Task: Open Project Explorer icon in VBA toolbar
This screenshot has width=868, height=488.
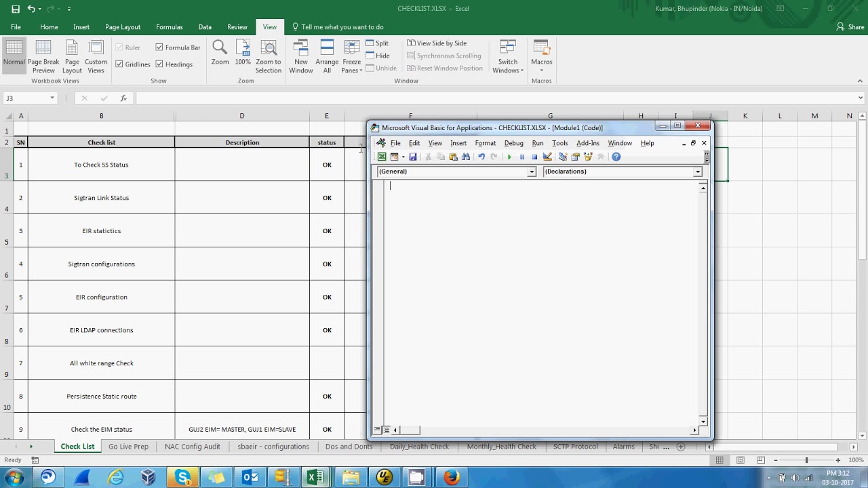Action: pos(563,157)
